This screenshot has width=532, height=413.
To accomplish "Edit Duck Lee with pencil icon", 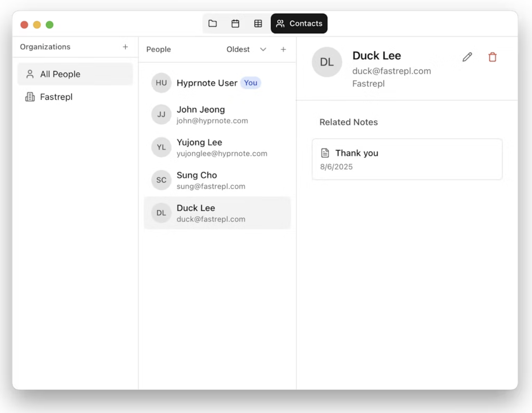I will (467, 57).
